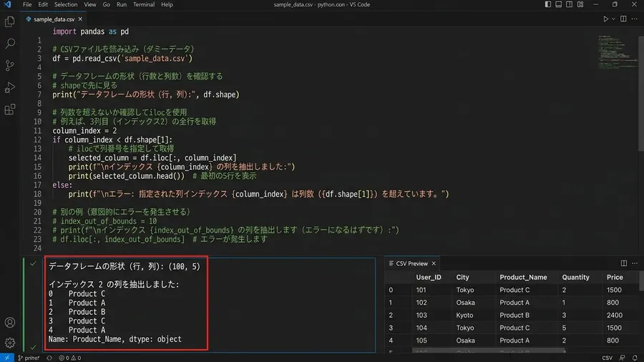
Task: Open CSV Preview panel more actions
Action: [635, 263]
